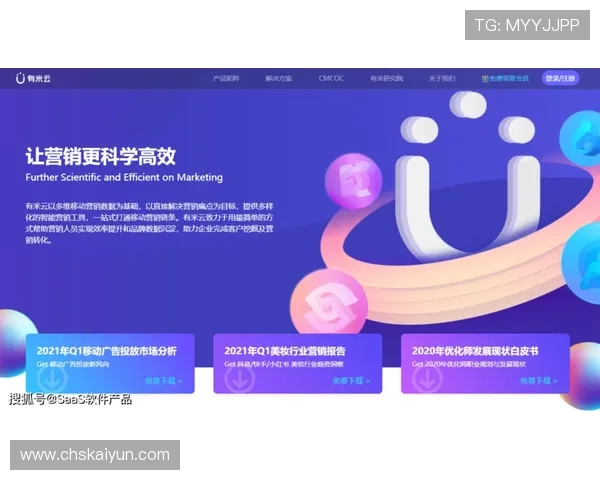Go to the CMCOC nav item
The image size is (600, 480).
coord(331,78)
